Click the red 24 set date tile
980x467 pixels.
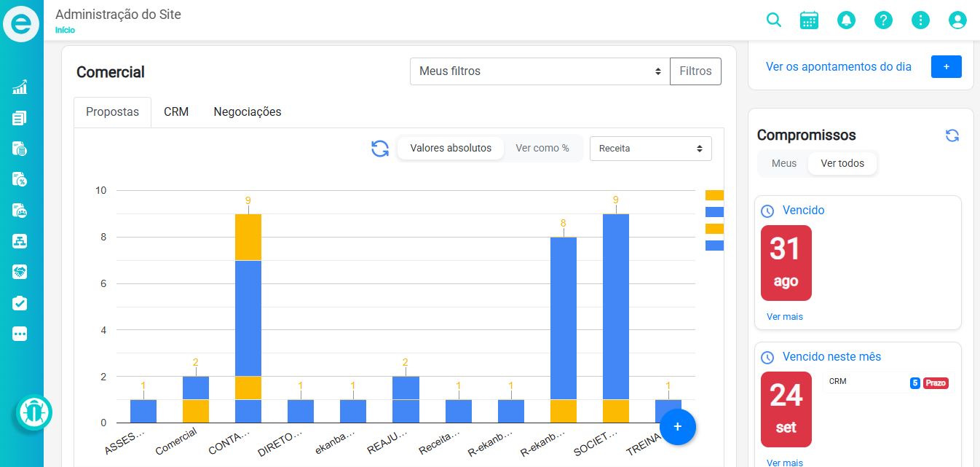point(786,409)
